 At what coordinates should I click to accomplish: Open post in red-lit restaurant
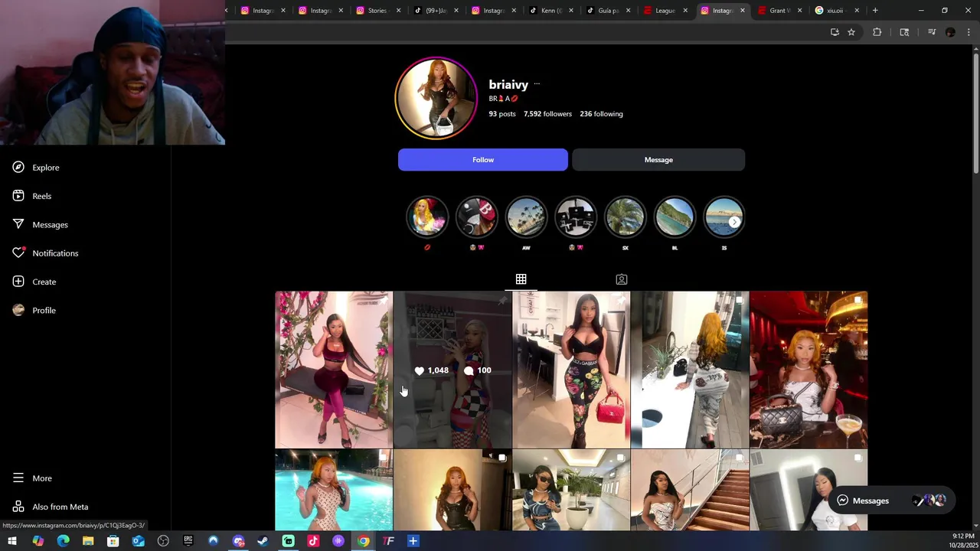(808, 370)
